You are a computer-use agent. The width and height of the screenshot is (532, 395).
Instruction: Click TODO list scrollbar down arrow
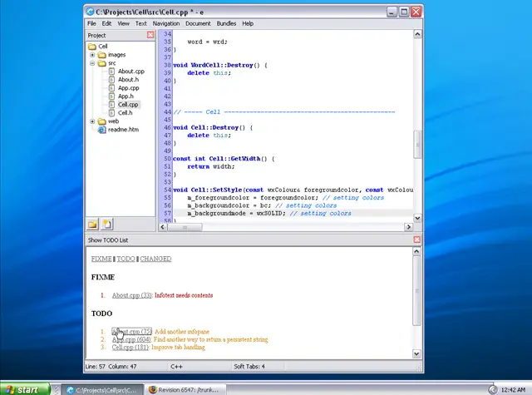coord(417,353)
